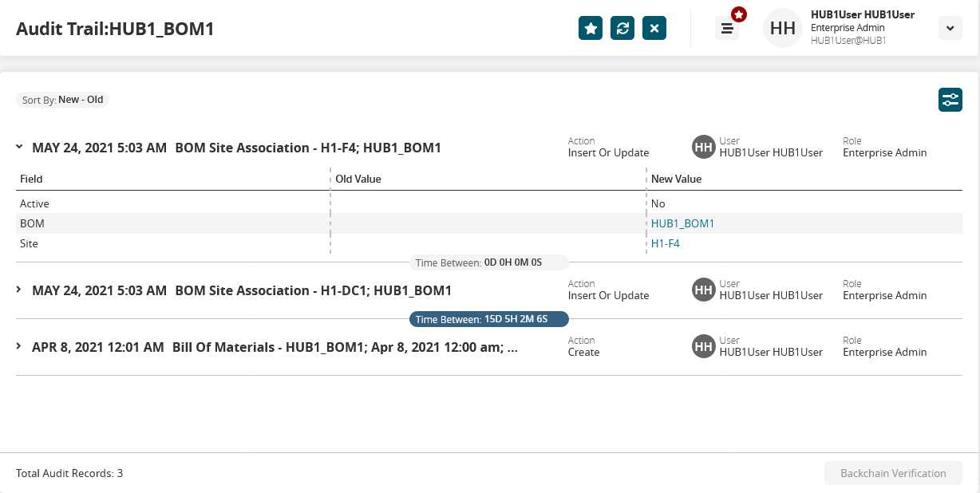Close the Audit Trail tab with X icon
The height and width of the screenshot is (493, 980).
[654, 28]
